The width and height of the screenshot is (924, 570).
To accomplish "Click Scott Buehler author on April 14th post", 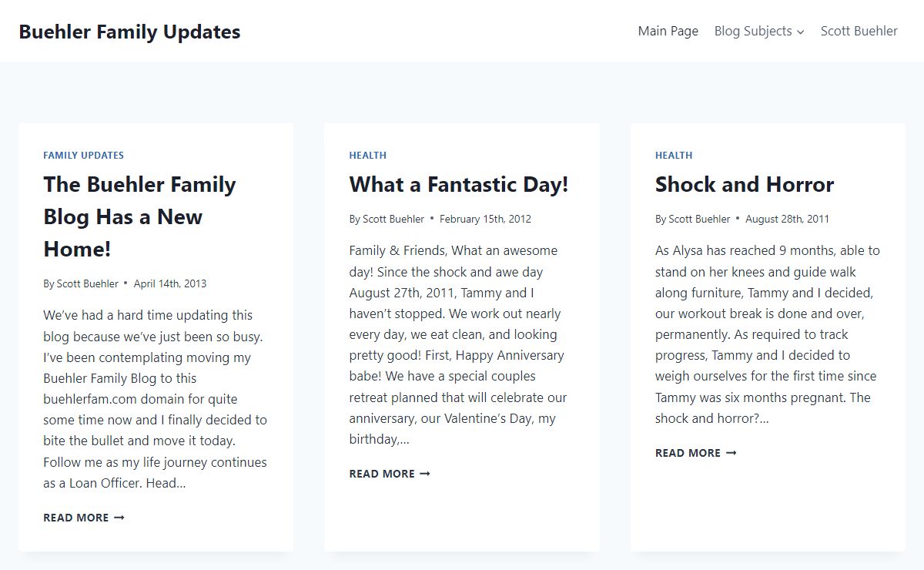I will (88, 283).
